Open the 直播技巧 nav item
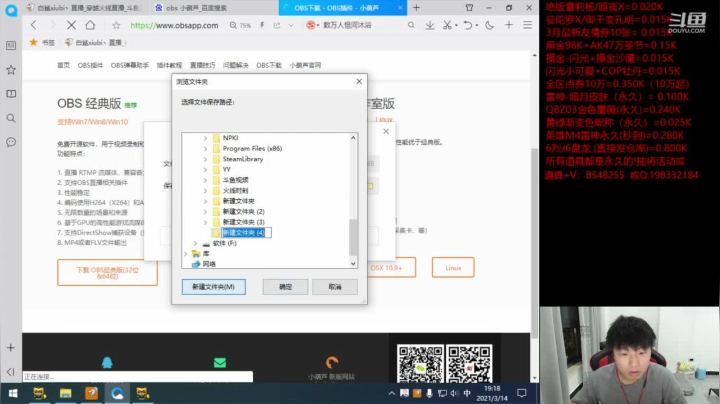Screen dimensions: 720x404 tap(202, 65)
